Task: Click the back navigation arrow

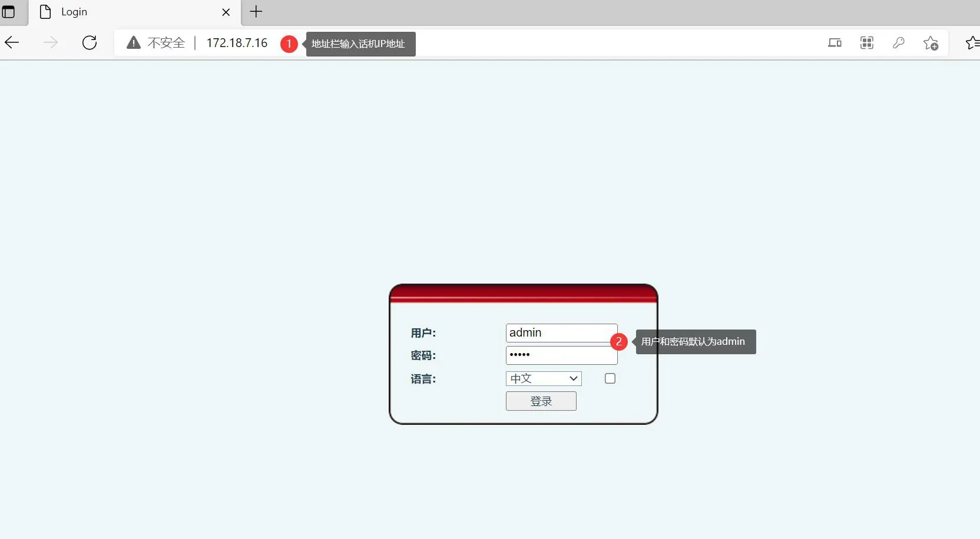Action: (11, 42)
